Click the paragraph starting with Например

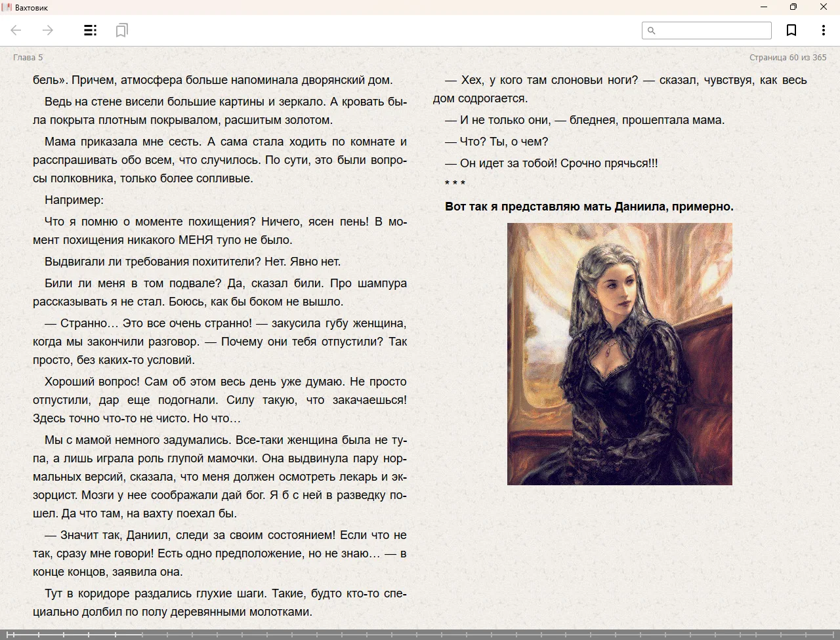[74, 200]
